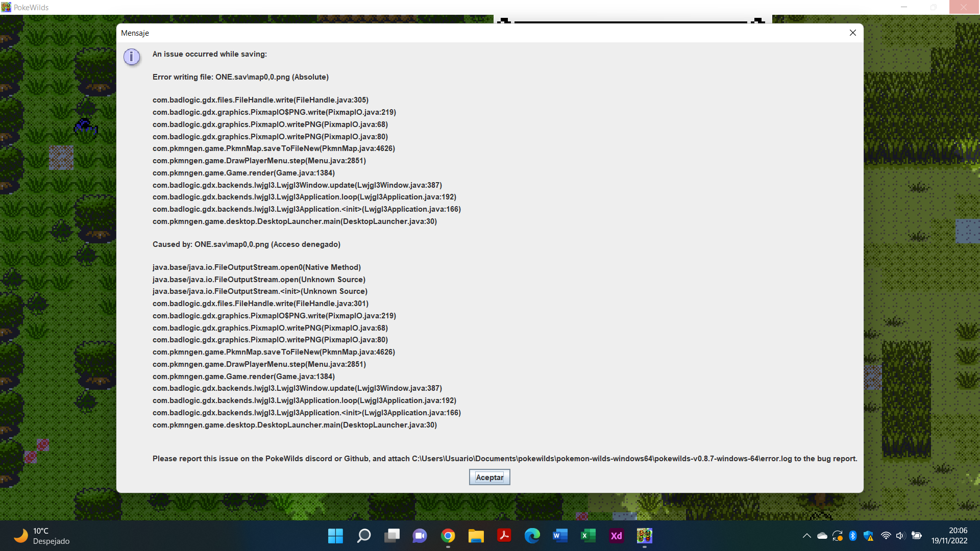
Task: Click the 'FileHandle.write(FileHandle.java:301)' line
Action: pos(260,304)
